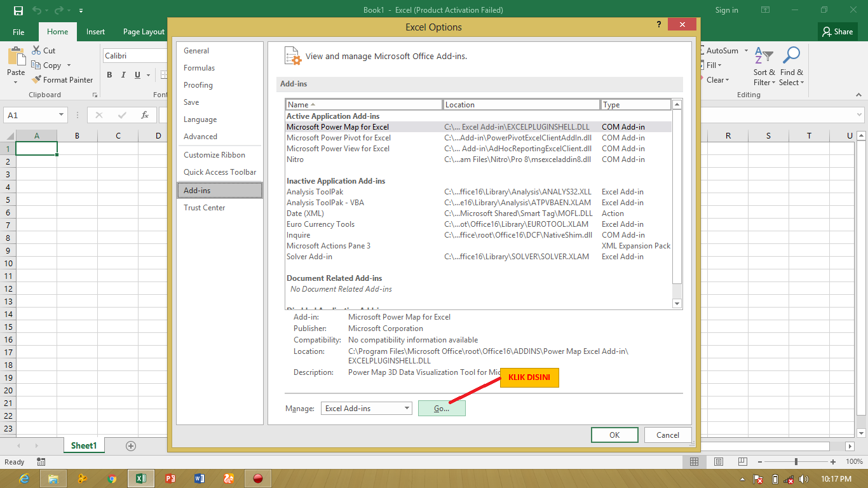Switch to the Insert ribbon tab
Image resolution: width=868 pixels, height=488 pixels.
coord(96,32)
